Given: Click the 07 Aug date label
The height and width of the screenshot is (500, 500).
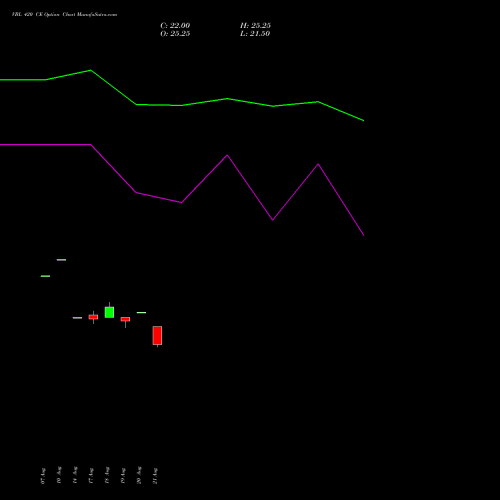Looking at the screenshot, I should click(x=43, y=476).
